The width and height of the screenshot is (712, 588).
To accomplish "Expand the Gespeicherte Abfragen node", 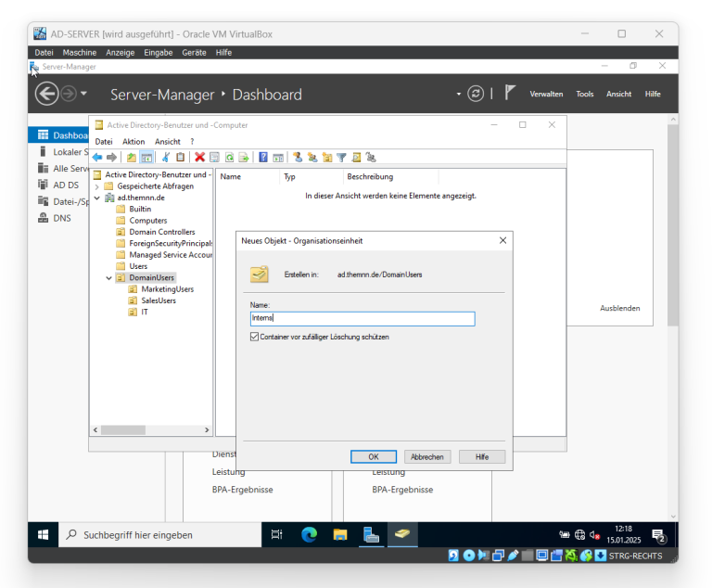I will pos(97,186).
